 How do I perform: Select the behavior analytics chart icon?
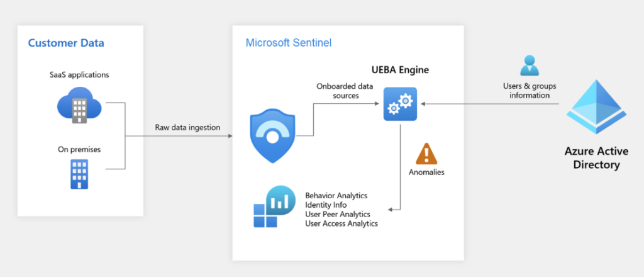[274, 206]
